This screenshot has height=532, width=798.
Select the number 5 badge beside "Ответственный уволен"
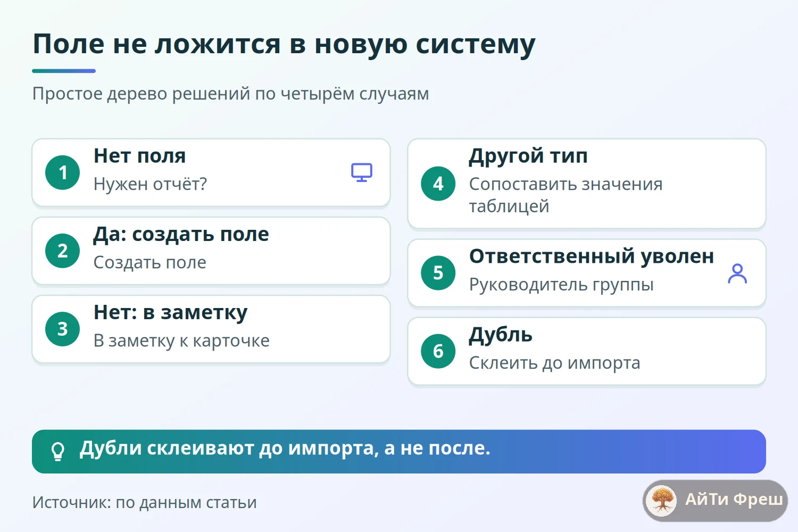[x=438, y=273]
